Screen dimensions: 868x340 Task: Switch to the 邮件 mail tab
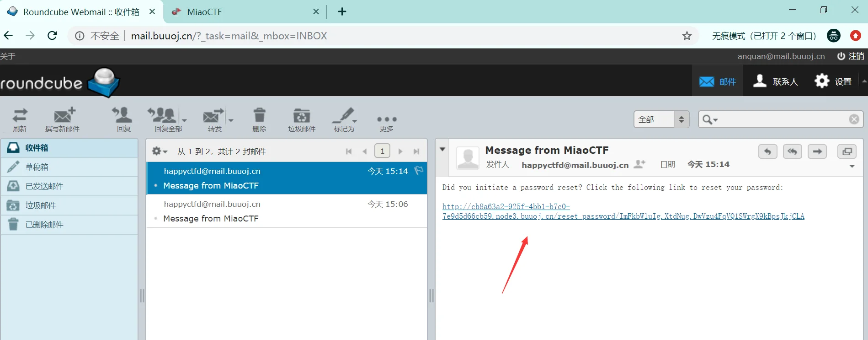pos(717,81)
